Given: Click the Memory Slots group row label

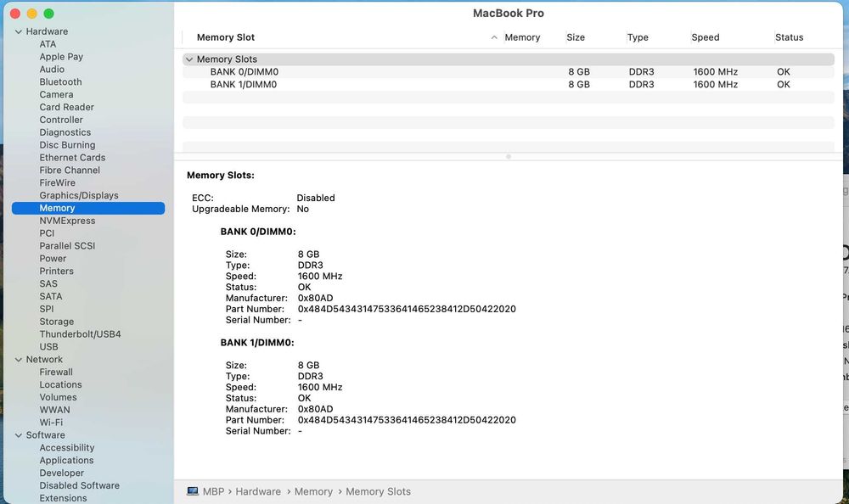Looking at the screenshot, I should (227, 59).
